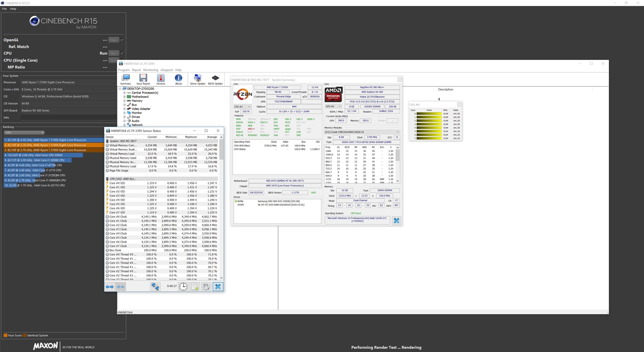The height and width of the screenshot is (352, 644).
Task: Open the network computers icon in Sensor Status
Action: (x=155, y=287)
